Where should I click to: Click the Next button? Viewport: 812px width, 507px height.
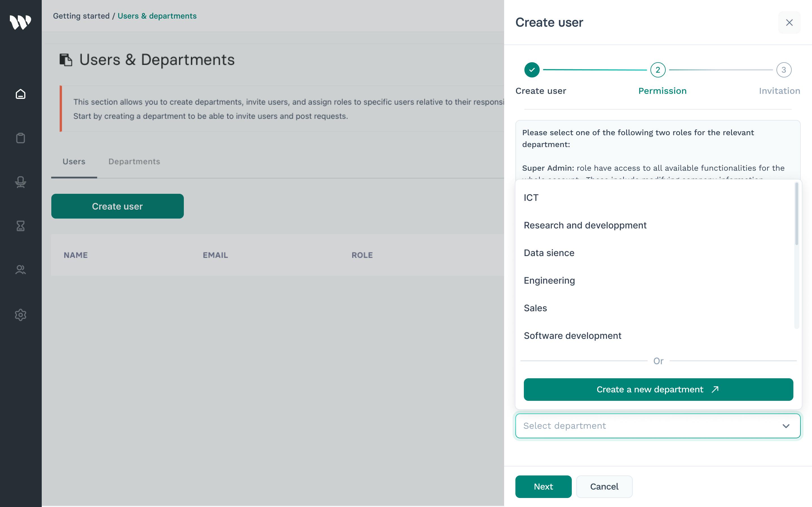tap(543, 486)
